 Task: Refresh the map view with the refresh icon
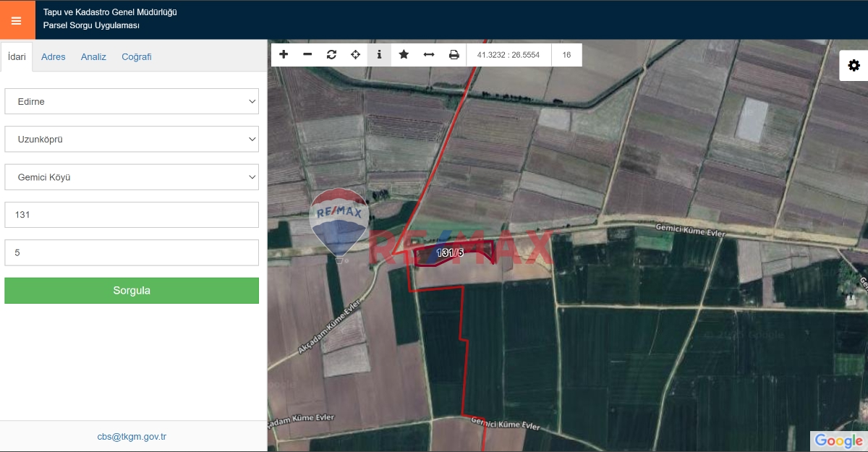tap(331, 54)
